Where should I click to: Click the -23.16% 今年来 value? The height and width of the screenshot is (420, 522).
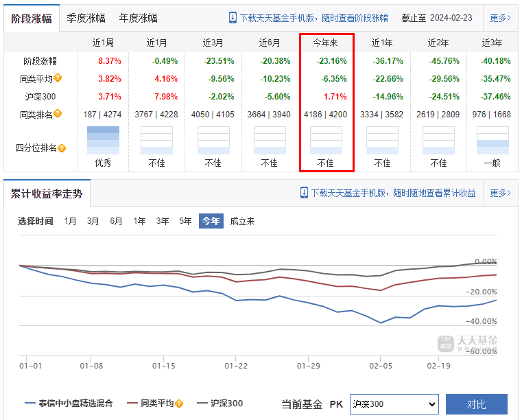coord(331,61)
